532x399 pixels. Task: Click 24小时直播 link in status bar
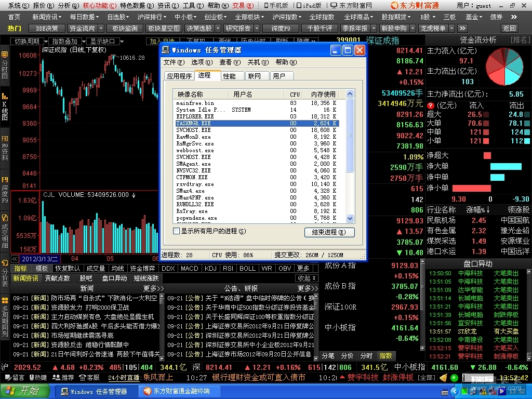click(124, 378)
